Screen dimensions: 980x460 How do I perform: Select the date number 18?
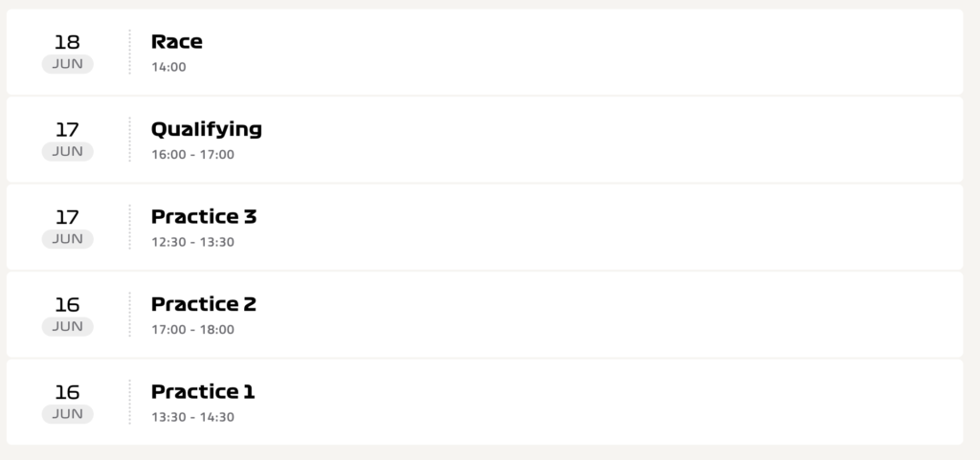(68, 42)
